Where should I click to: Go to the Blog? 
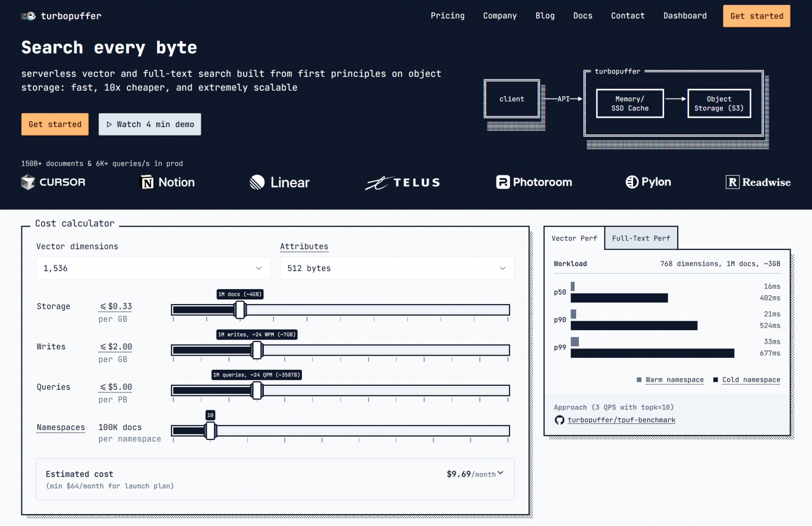[545, 16]
